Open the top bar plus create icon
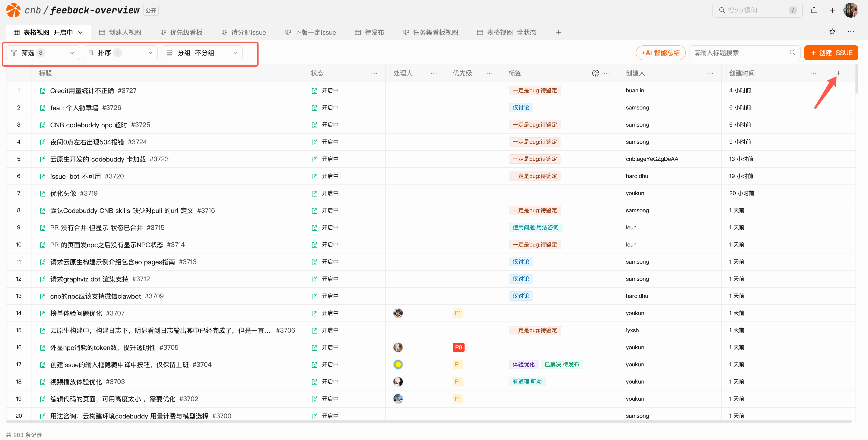Screen dimensions: 868x440 click(x=832, y=10)
